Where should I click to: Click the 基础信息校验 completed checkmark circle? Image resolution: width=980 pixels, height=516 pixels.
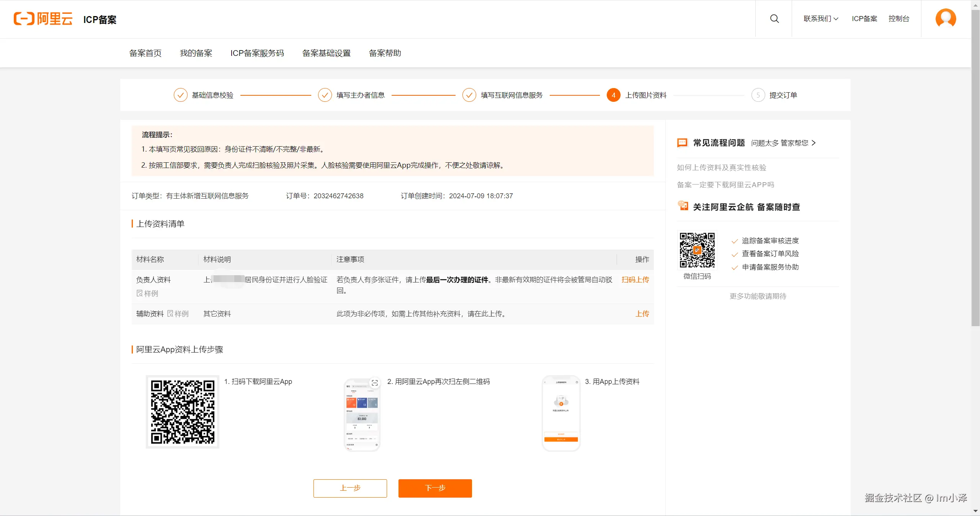pyautogui.click(x=180, y=95)
